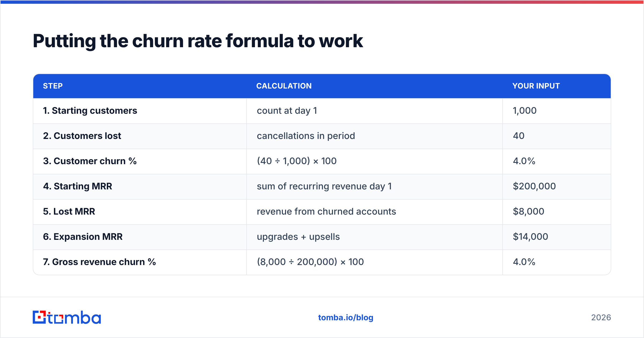This screenshot has height=338, width=644.
Task: Select '7. Gross revenue churn %' cell
Action: click(140, 262)
